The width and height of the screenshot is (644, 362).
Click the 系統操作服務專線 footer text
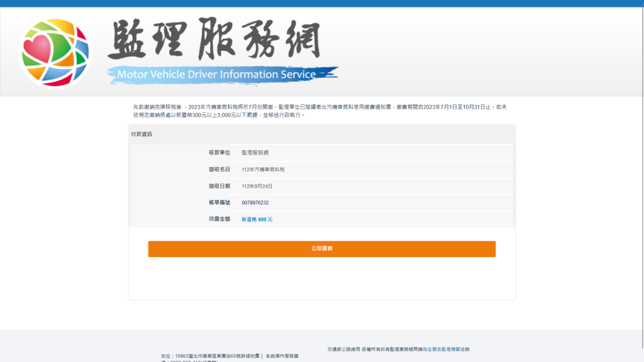282,356
